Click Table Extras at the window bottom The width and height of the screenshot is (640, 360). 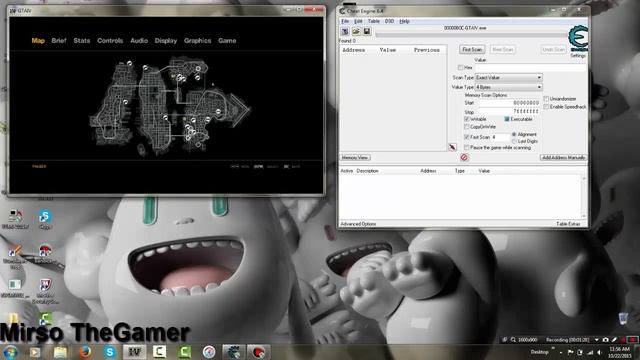click(568, 224)
